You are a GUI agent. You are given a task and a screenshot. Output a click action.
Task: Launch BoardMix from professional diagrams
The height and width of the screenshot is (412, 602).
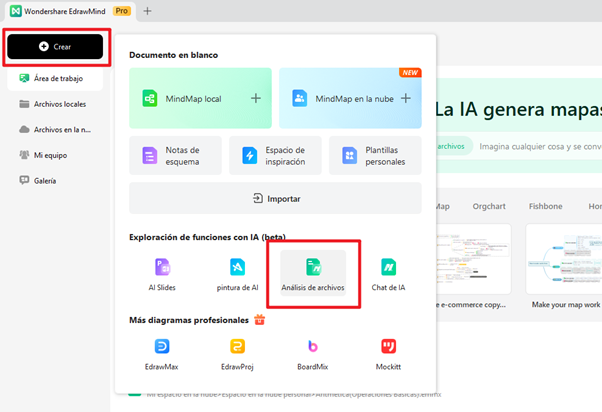click(x=312, y=353)
